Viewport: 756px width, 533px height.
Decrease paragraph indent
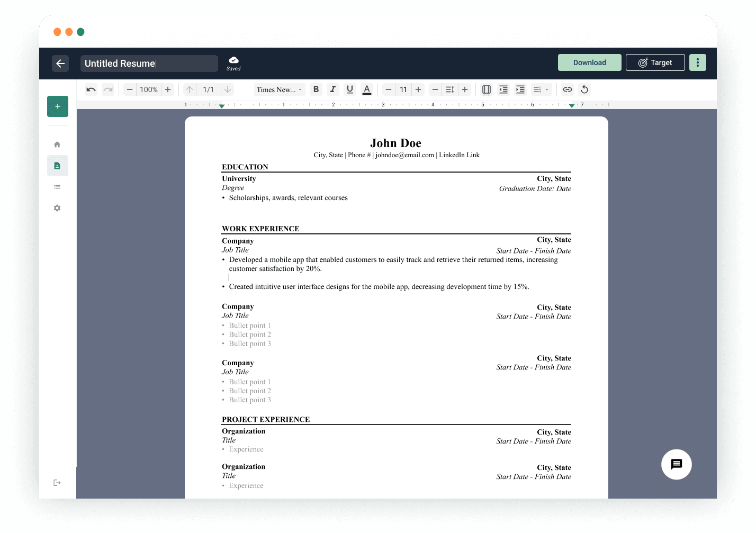[503, 89]
